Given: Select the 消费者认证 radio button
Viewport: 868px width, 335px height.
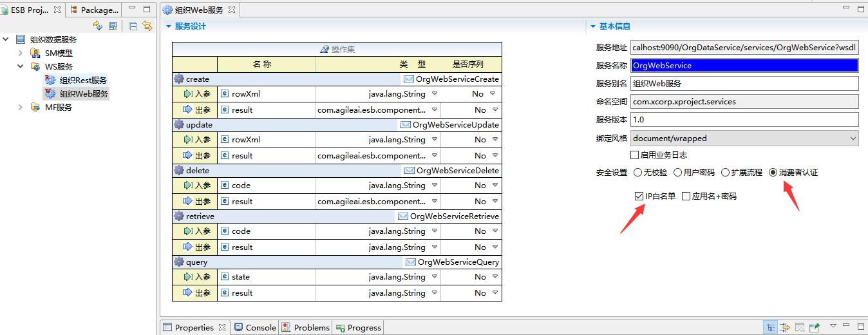Looking at the screenshot, I should coord(773,173).
